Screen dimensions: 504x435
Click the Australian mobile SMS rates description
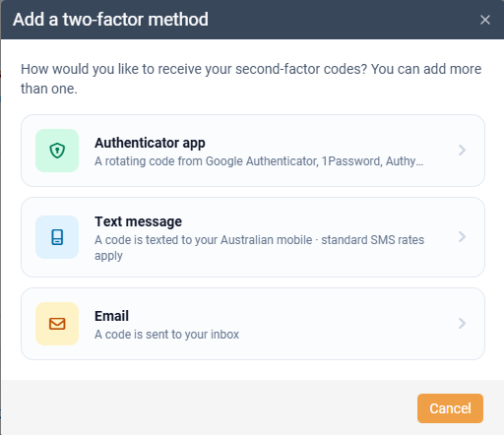pos(259,248)
